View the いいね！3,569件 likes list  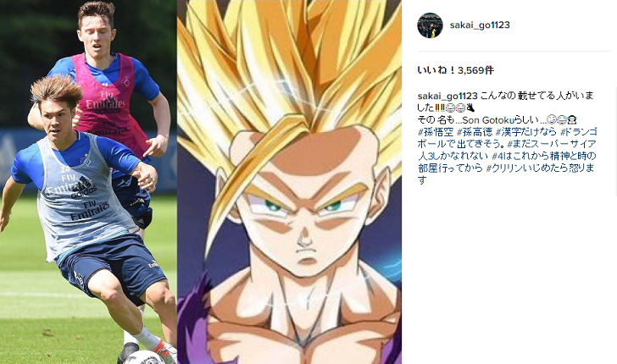[x=455, y=70]
